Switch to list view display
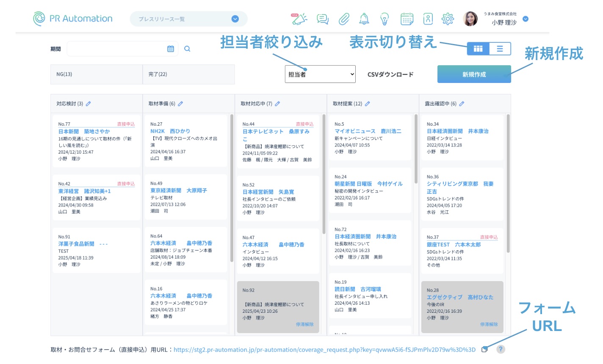The image size is (603, 364). point(500,49)
